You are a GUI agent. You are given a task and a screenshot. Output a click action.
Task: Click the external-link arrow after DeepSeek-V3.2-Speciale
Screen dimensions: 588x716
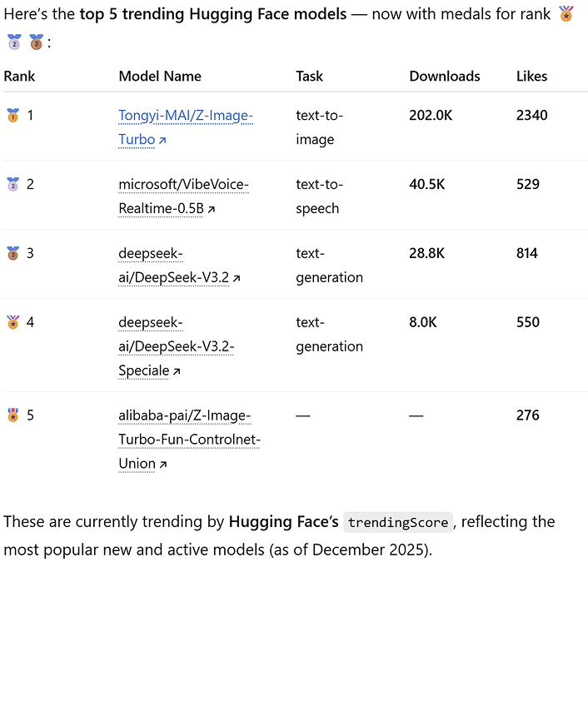tap(177, 371)
